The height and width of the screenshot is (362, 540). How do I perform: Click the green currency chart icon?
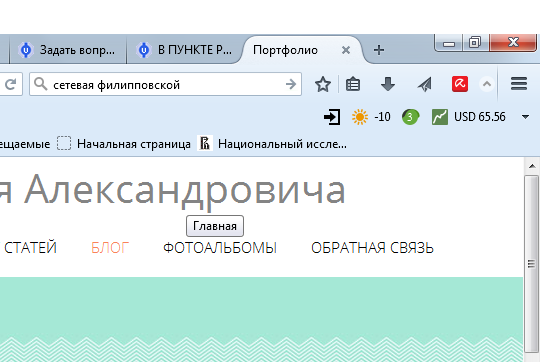coord(440,117)
